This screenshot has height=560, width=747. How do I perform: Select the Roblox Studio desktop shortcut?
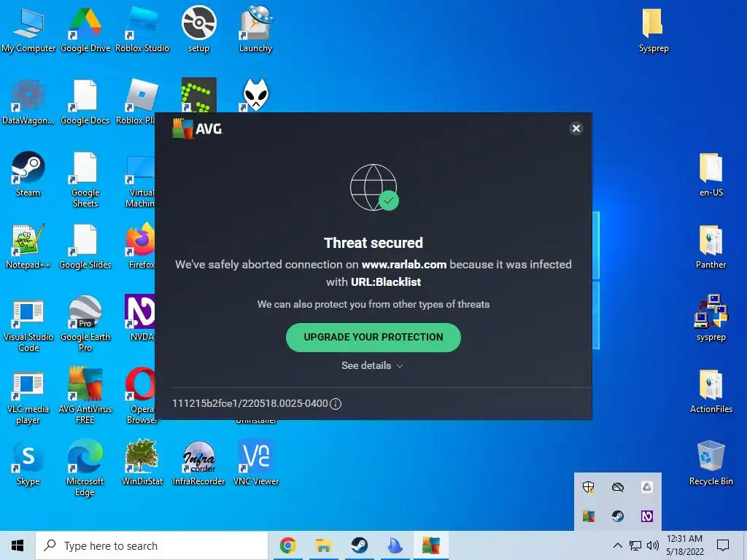142,29
